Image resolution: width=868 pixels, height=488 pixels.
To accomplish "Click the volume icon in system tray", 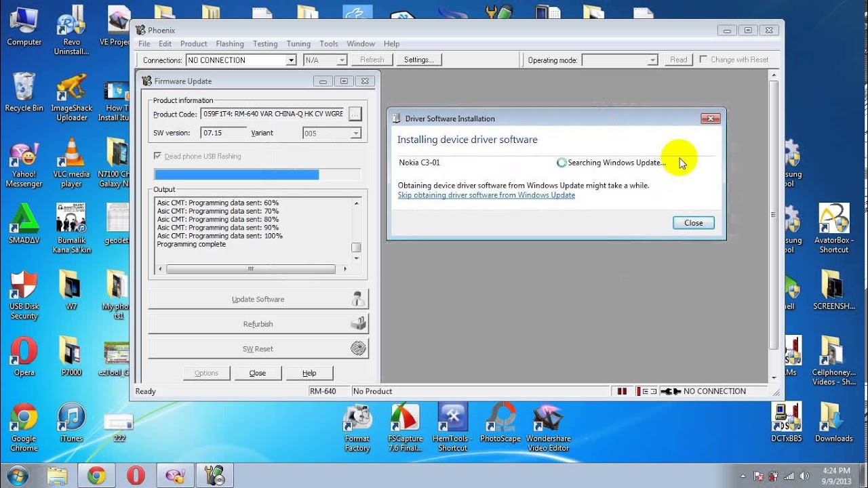I will (804, 476).
